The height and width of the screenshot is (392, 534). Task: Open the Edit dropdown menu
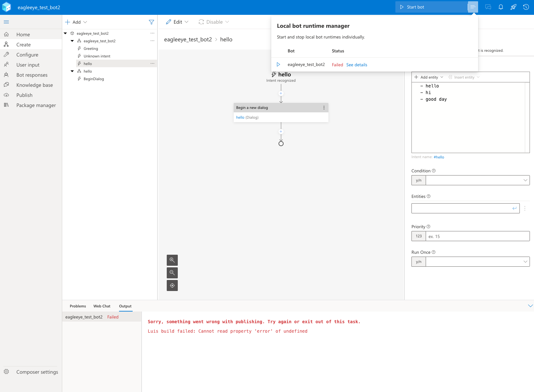point(177,22)
